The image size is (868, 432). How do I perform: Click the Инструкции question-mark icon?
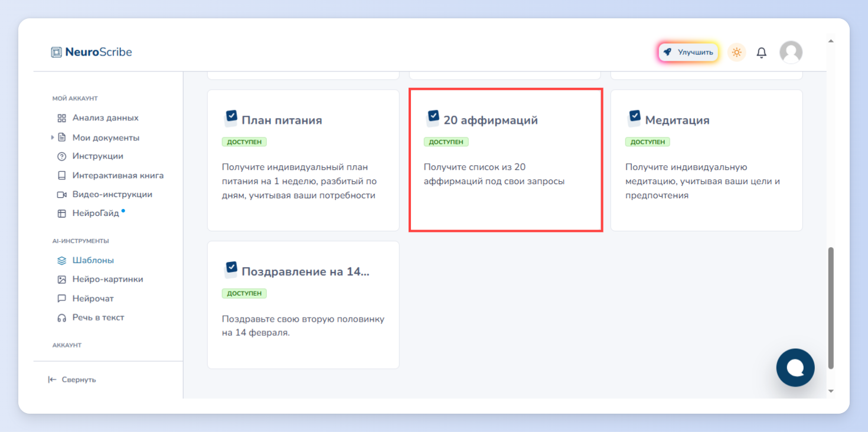point(61,156)
